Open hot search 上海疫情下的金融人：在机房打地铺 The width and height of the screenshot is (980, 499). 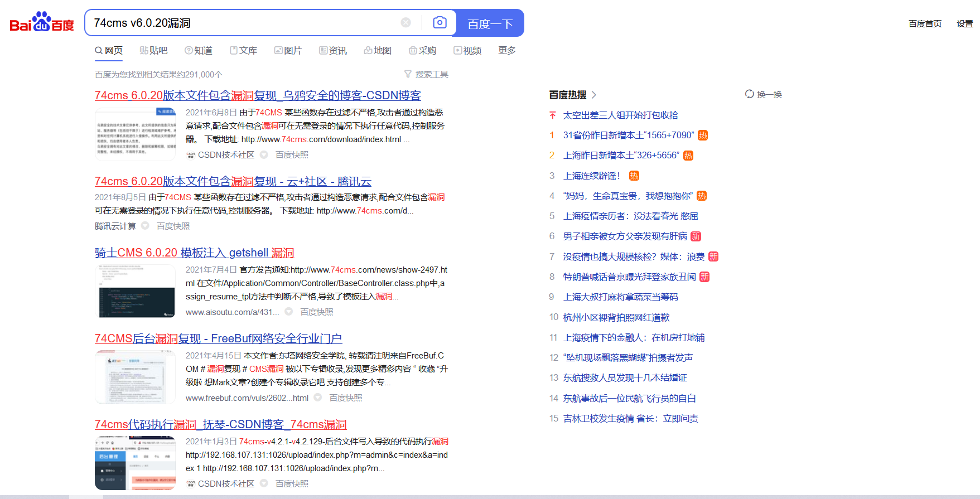coord(634,338)
